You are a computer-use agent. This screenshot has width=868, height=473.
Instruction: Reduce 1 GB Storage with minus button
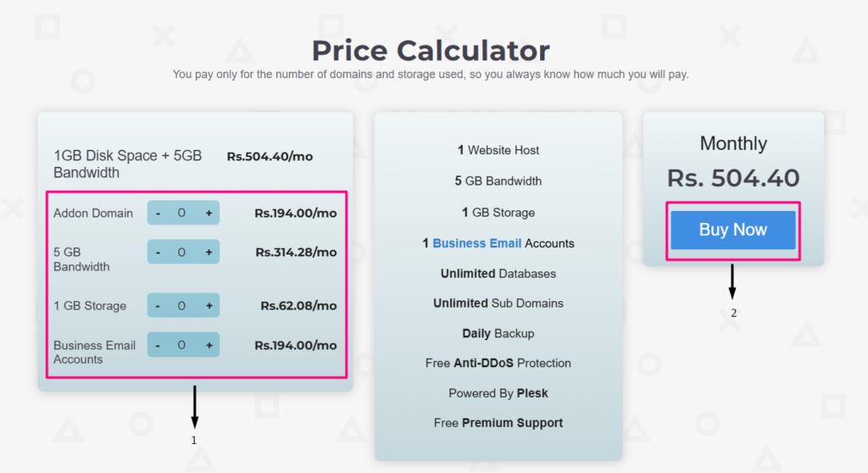[x=158, y=305]
